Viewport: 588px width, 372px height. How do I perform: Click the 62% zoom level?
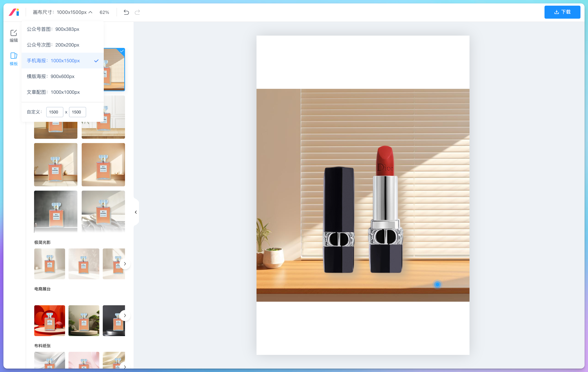[x=104, y=12]
